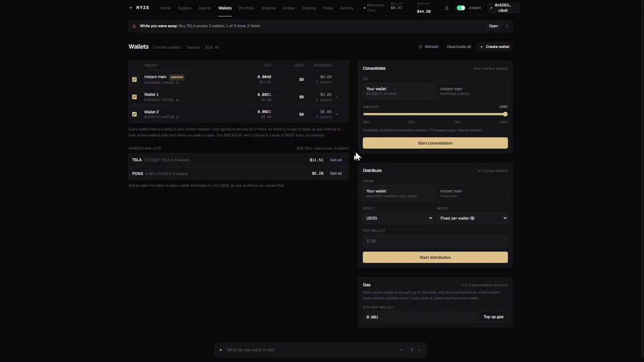Select 'Instant main' as the distribute source
644x362 pixels.
click(472, 193)
